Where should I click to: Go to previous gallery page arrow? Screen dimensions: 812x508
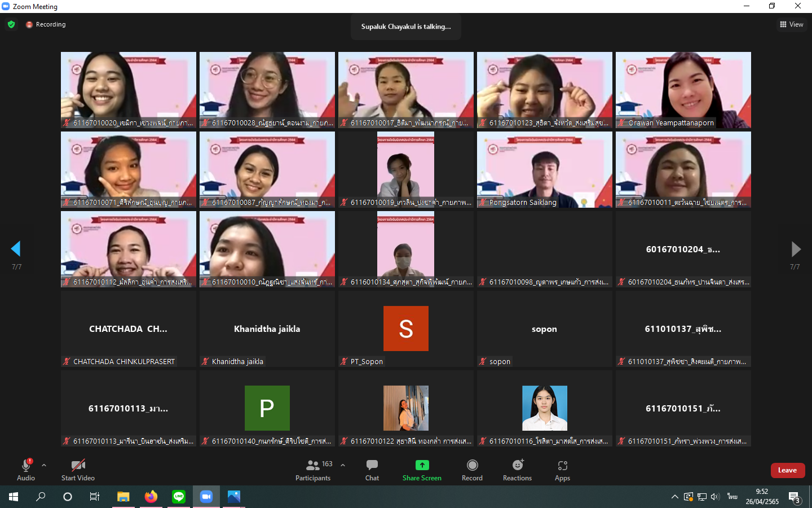click(x=16, y=249)
